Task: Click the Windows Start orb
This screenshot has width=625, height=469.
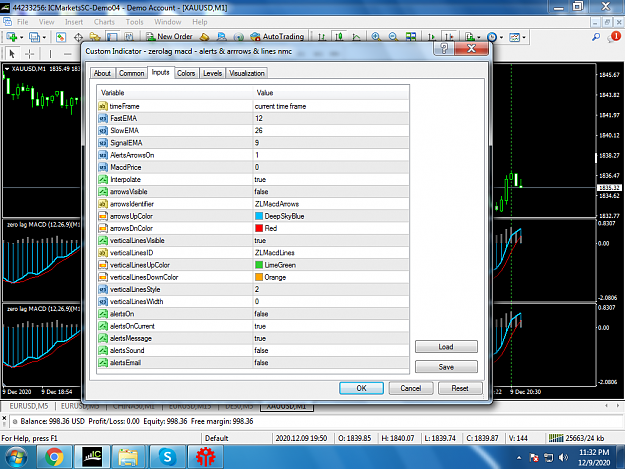Action: pyautogui.click(x=16, y=457)
